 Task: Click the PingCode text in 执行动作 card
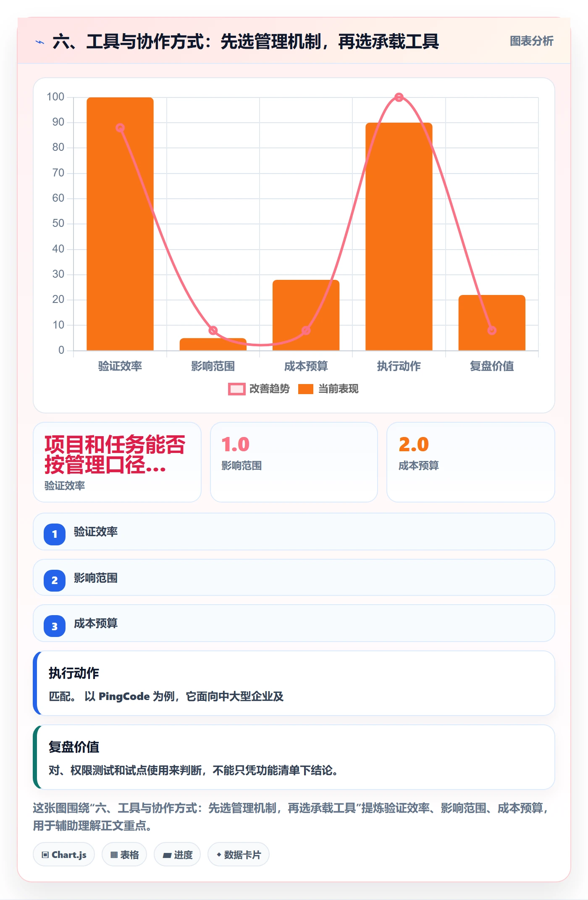124,697
